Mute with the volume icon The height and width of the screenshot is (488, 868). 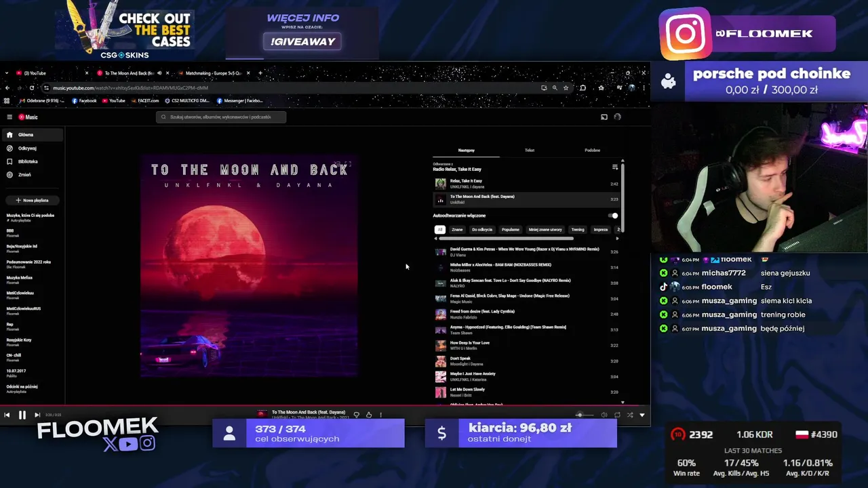click(604, 415)
